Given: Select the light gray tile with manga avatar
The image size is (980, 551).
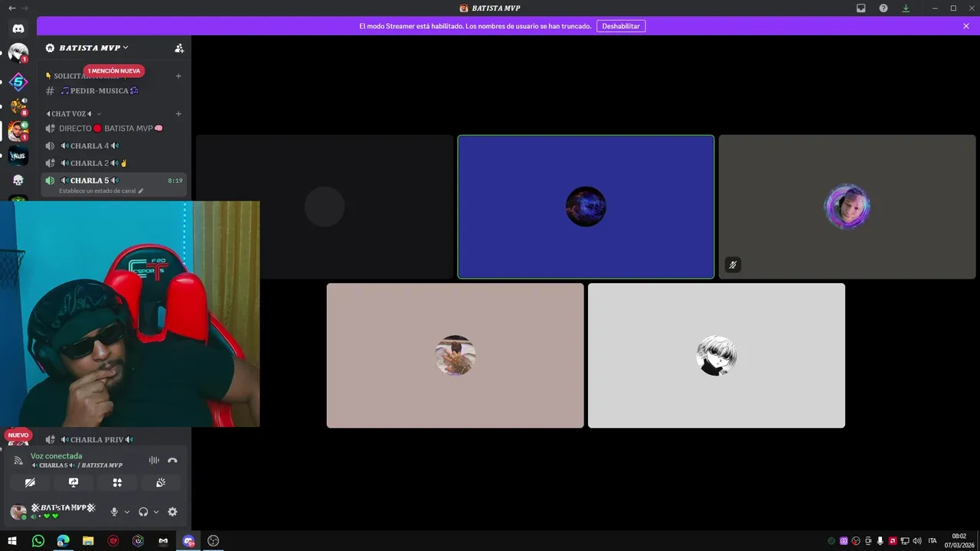Looking at the screenshot, I should (717, 355).
